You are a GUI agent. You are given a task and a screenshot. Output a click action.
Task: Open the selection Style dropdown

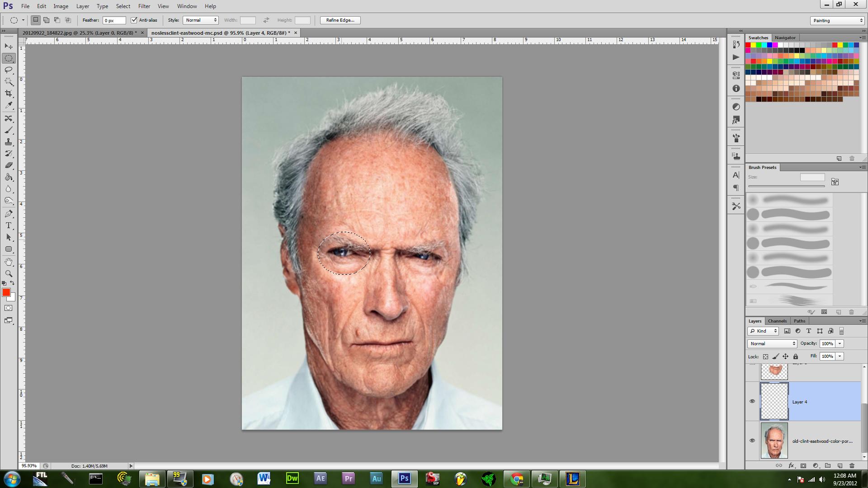(201, 20)
